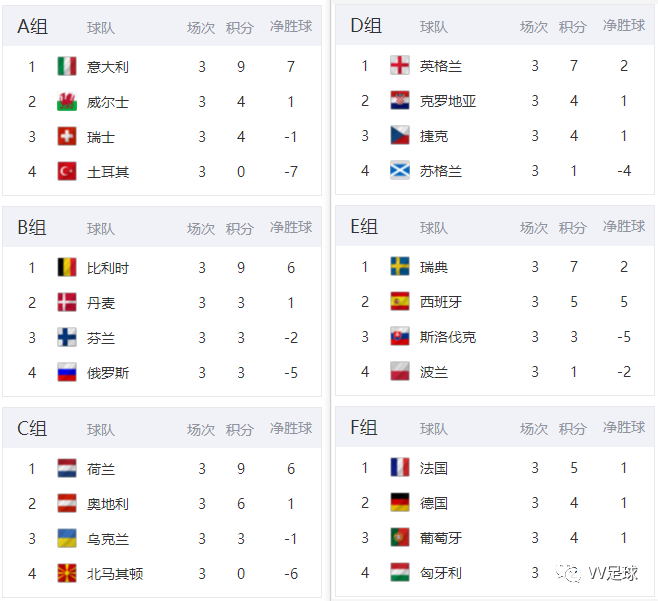Click the 净胜球 column header in Group D
The height and width of the screenshot is (601, 658).
(624, 26)
